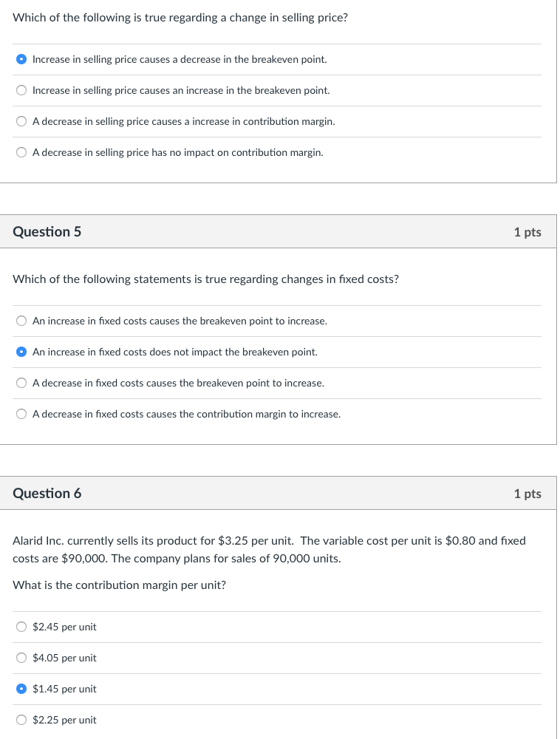560x739 pixels.
Task: Select "An increase in fixed costs does not impact" answer
Action: click(21, 352)
